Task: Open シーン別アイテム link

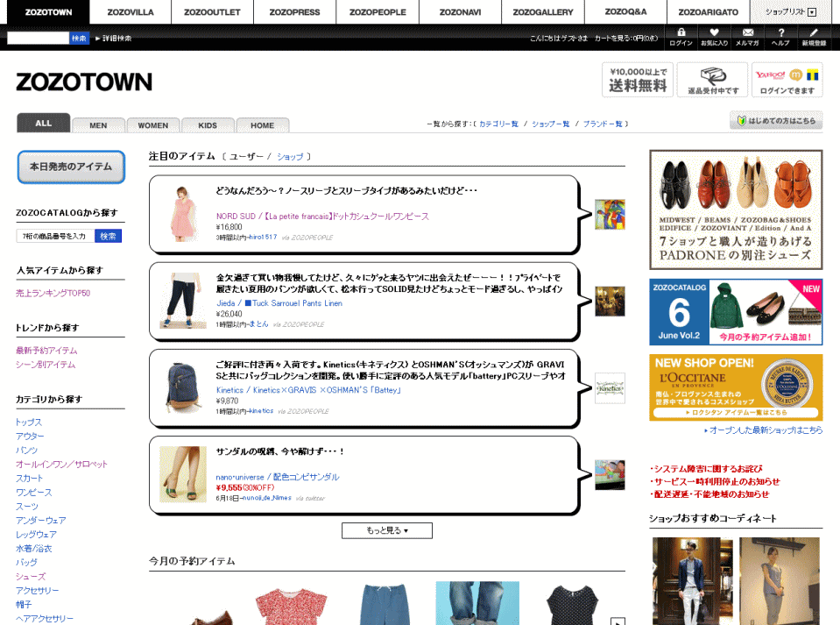Action: point(46,365)
